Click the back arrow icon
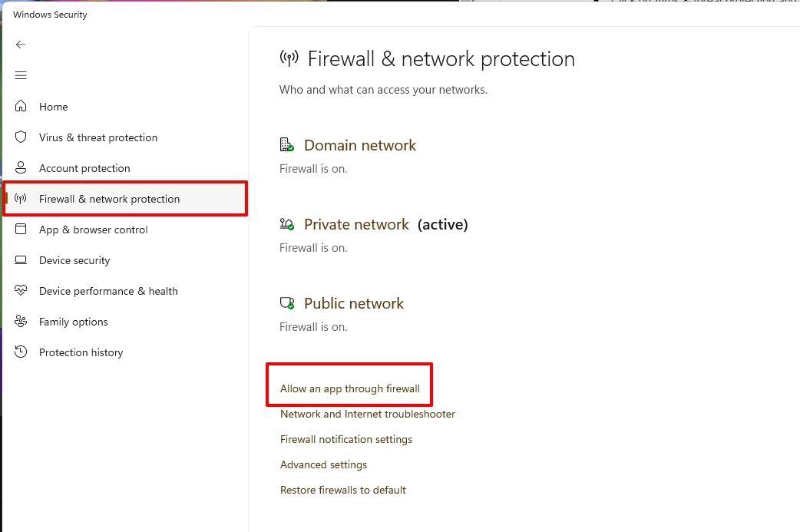Screen dimensions: 800x532 click(21, 45)
